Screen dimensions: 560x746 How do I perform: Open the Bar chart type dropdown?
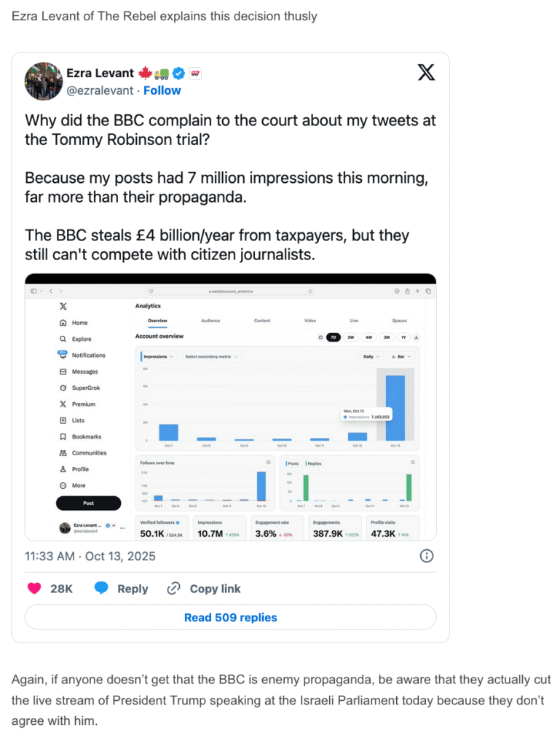[x=403, y=357]
